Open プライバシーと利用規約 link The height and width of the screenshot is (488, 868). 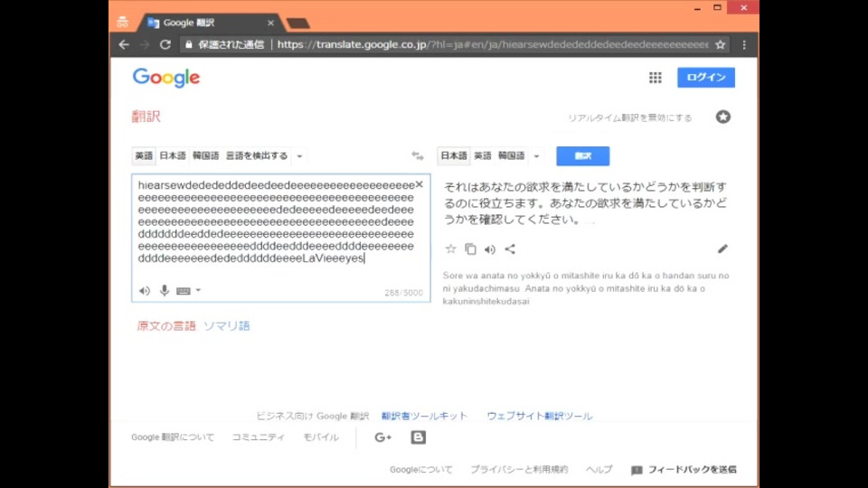click(519, 470)
